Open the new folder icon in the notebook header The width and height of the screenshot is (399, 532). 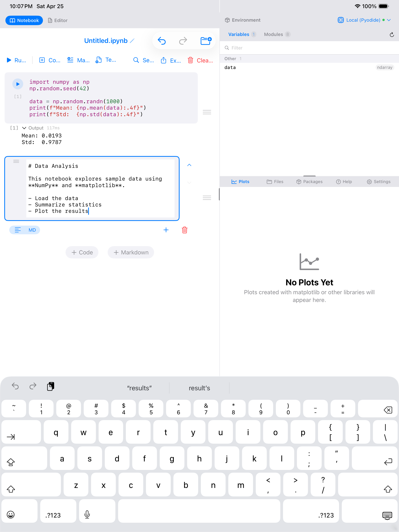(x=206, y=41)
